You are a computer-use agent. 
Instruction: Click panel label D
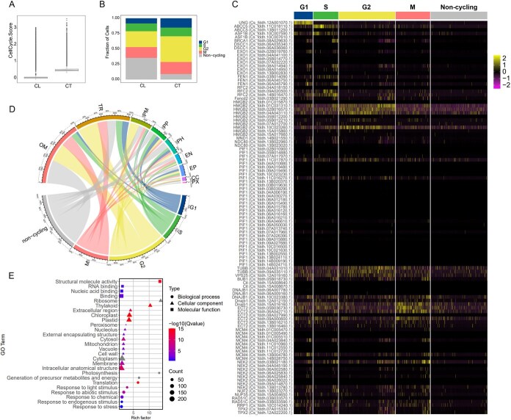tap(12, 109)
